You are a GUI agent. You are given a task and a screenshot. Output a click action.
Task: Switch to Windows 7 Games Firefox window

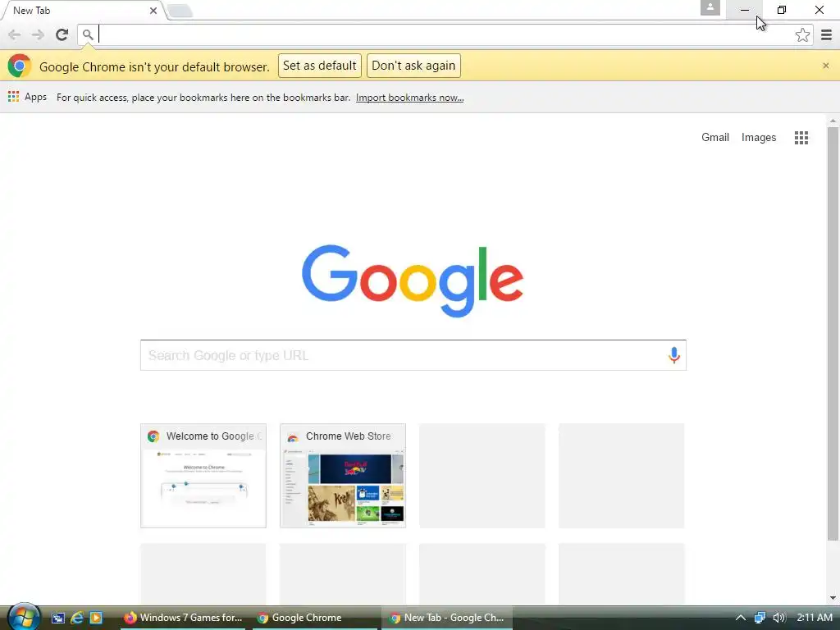[183, 618]
